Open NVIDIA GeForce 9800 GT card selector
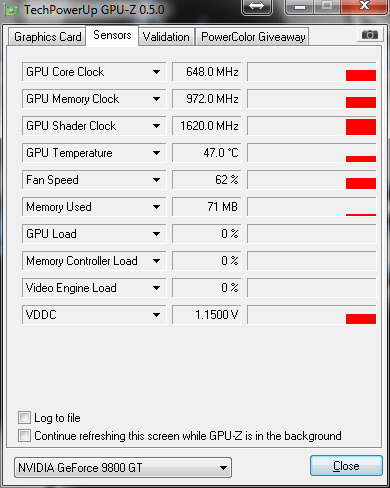The height and width of the screenshot is (488, 390). [x=123, y=467]
